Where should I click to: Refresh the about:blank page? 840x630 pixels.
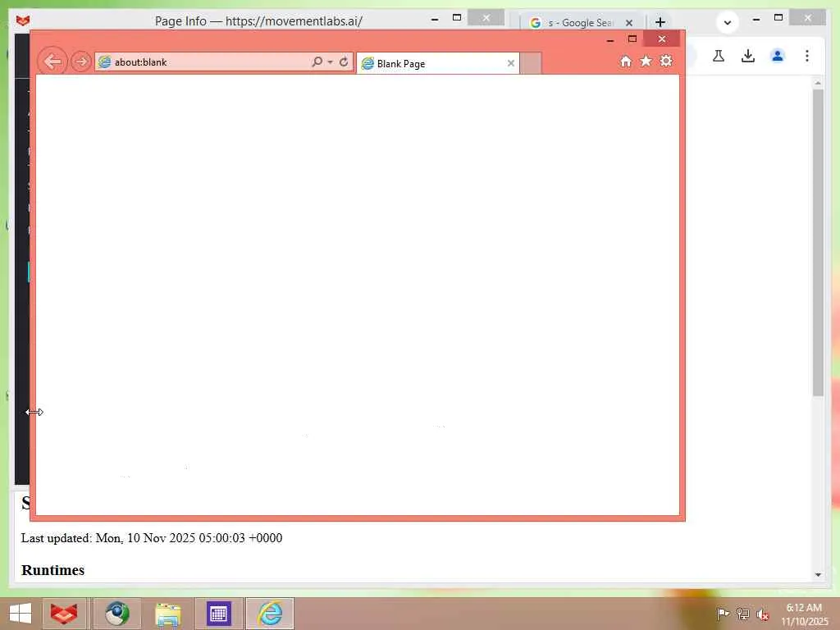click(344, 62)
